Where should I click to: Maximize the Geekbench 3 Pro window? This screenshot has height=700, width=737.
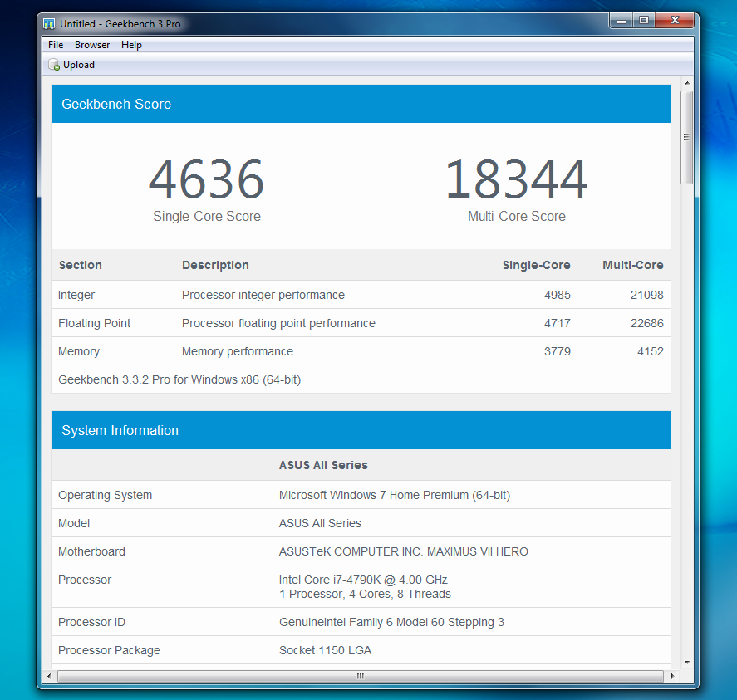644,21
